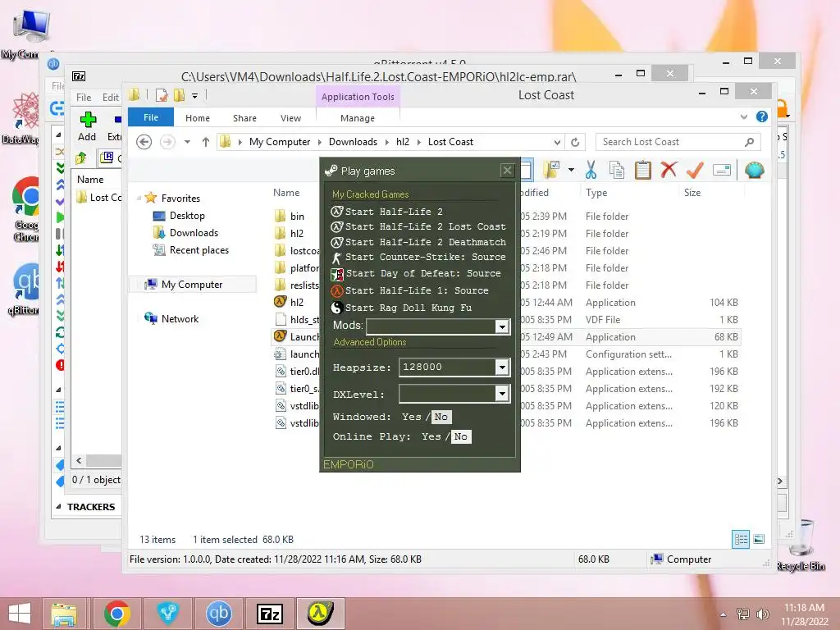Click the red X Delete icon in toolbar
Screen dimensions: 840x630
[669, 171]
